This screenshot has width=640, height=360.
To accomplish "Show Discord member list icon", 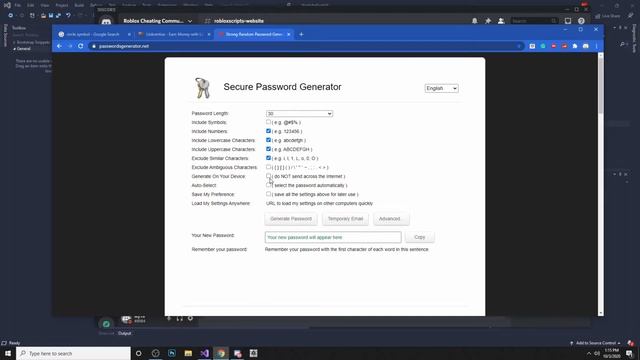I will coord(501,21).
